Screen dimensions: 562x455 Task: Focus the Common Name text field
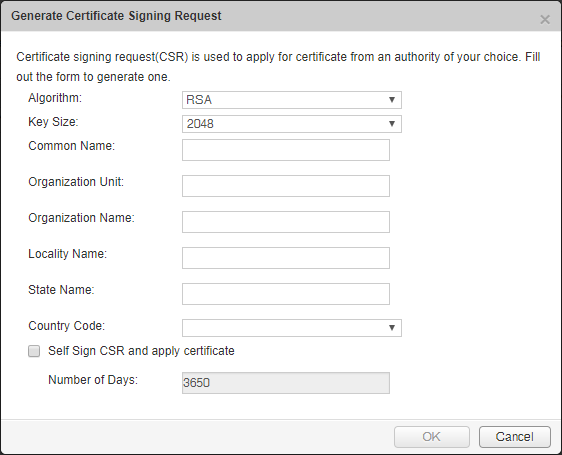pyautogui.click(x=286, y=150)
